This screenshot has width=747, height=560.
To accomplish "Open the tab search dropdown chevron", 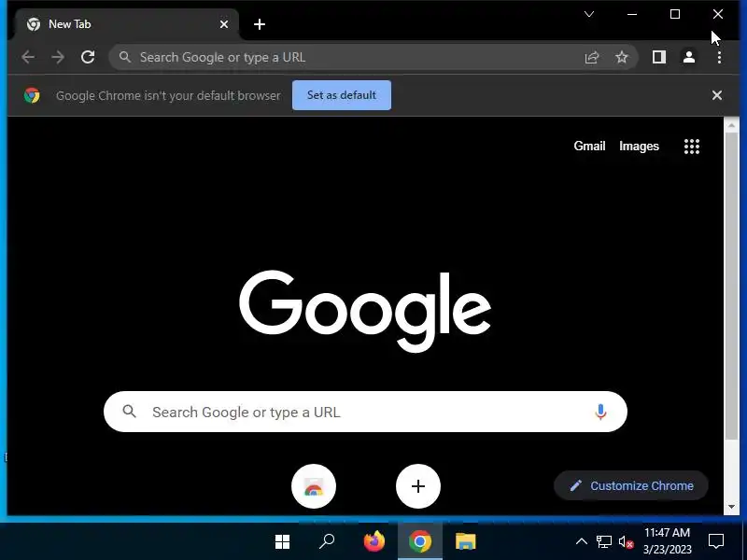I will coord(589,14).
